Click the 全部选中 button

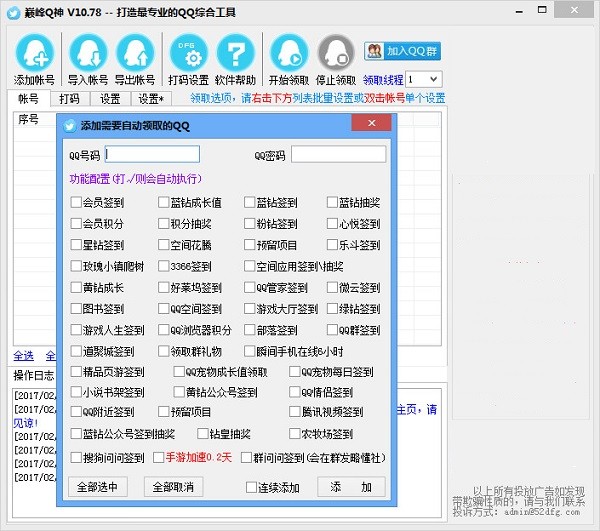98,487
